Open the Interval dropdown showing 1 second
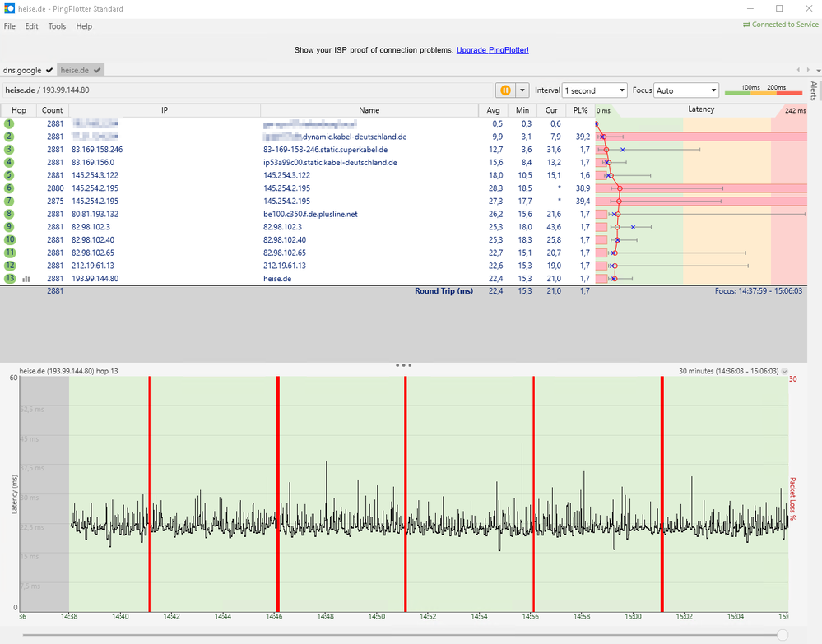The width and height of the screenshot is (822, 644). [x=593, y=90]
